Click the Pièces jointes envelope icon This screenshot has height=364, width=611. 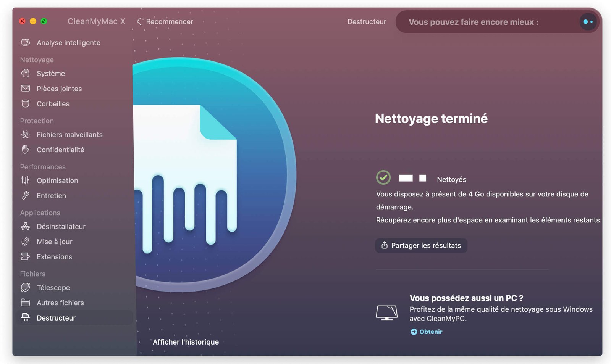pos(25,89)
